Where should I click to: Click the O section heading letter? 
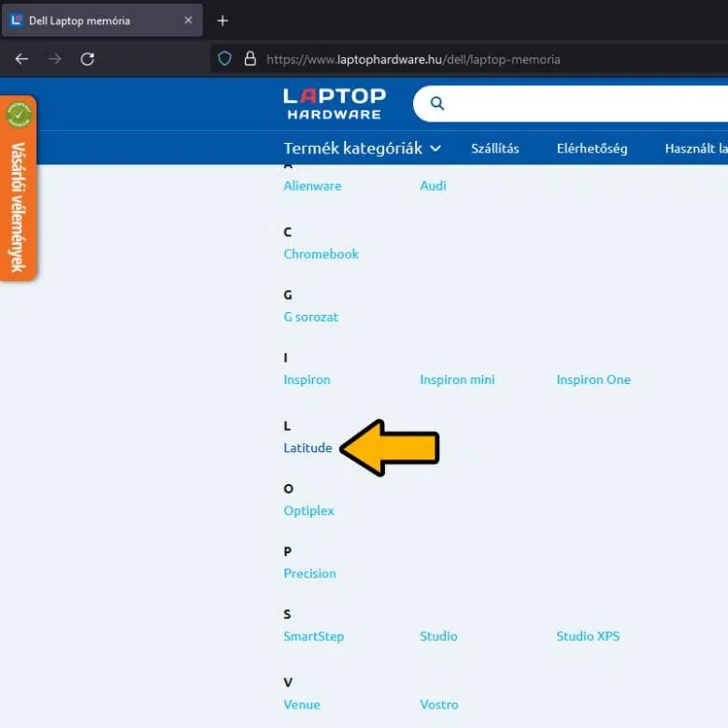click(x=289, y=489)
